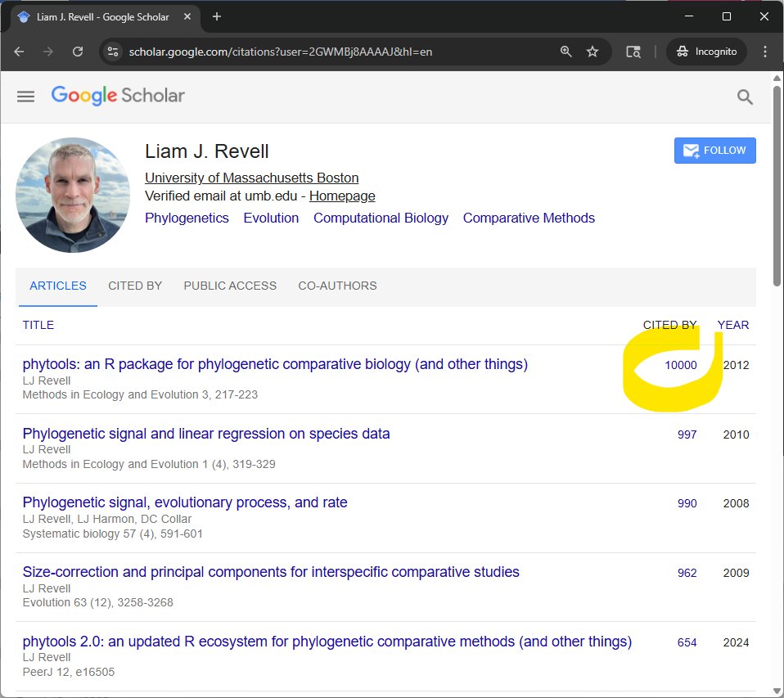The width and height of the screenshot is (784, 698).
Task: Click the name heading "Liam J. Revell"
Action: tap(207, 151)
